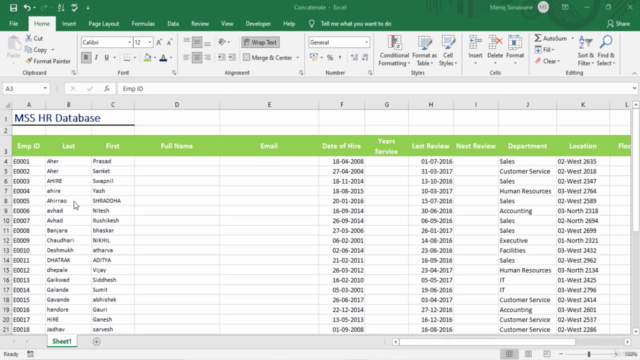Open the General number format dropdown
The height and width of the screenshot is (360, 640).
(x=366, y=42)
